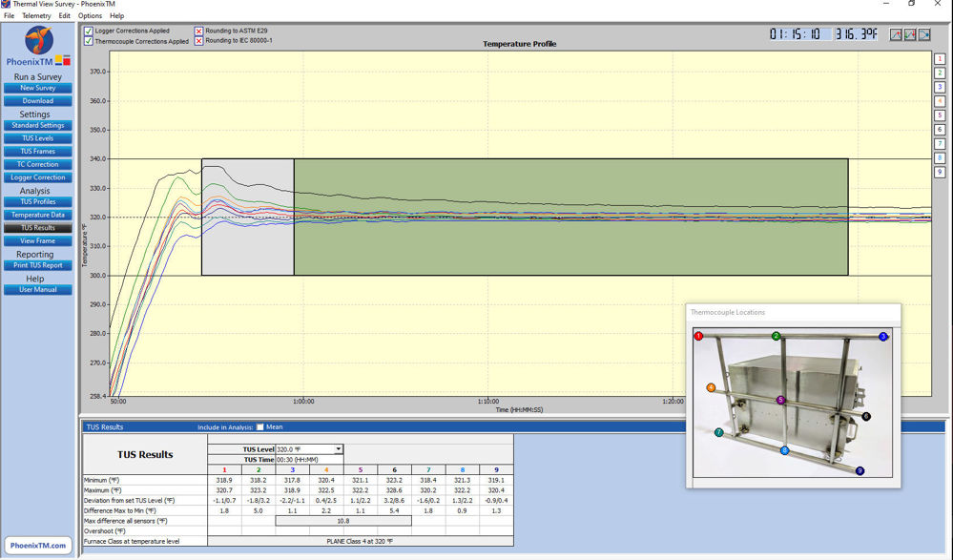Click purple thermocouple marker 5 on frame image

(780, 400)
